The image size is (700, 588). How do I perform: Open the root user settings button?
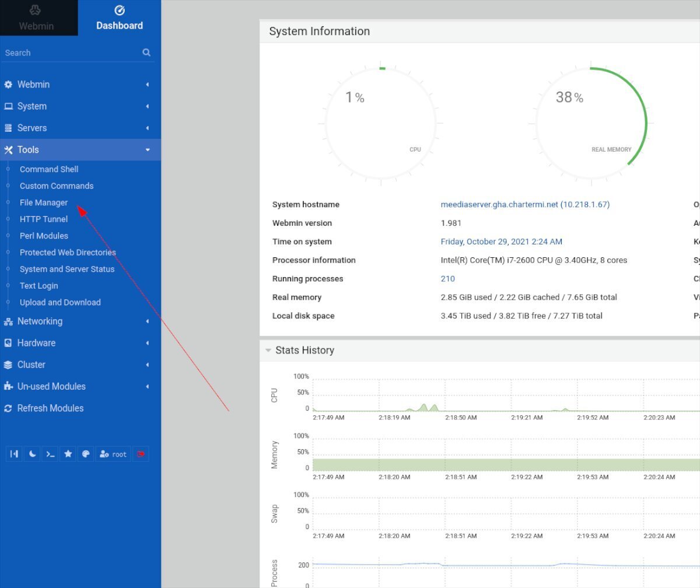[x=113, y=454]
